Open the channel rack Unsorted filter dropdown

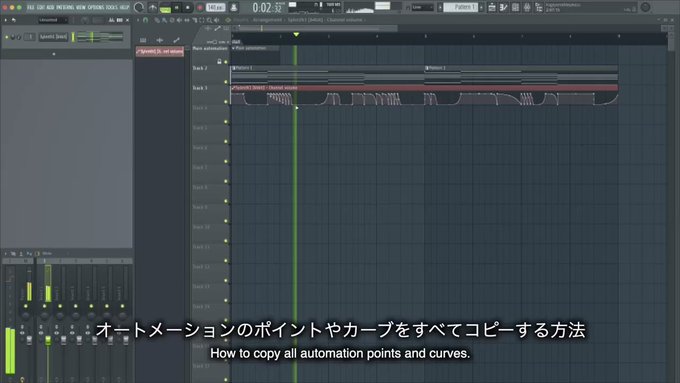(x=52, y=20)
